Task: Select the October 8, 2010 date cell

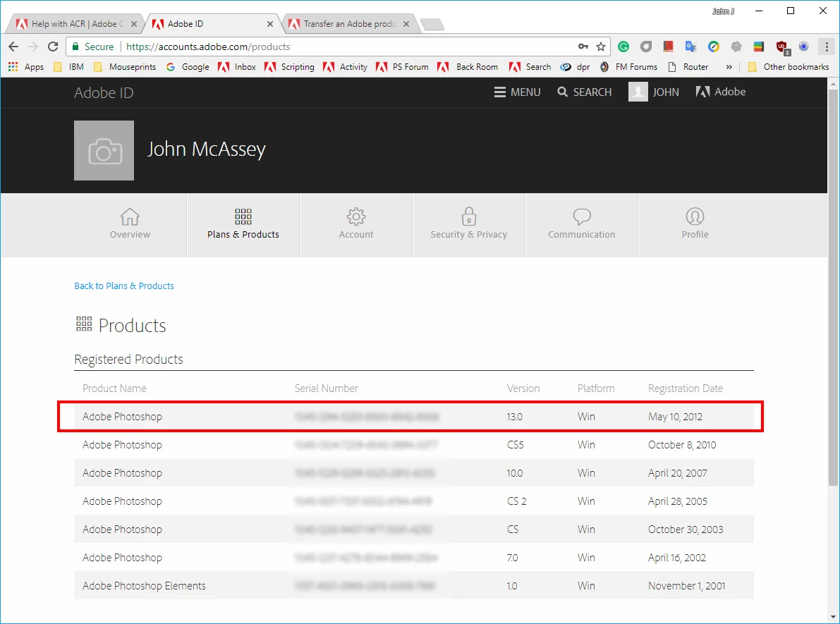Action: 682,445
